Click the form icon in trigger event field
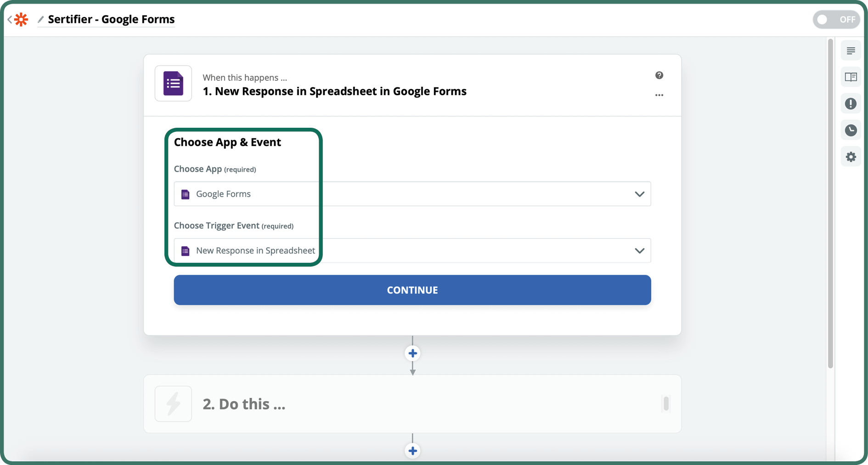The width and height of the screenshot is (868, 465). [186, 251]
